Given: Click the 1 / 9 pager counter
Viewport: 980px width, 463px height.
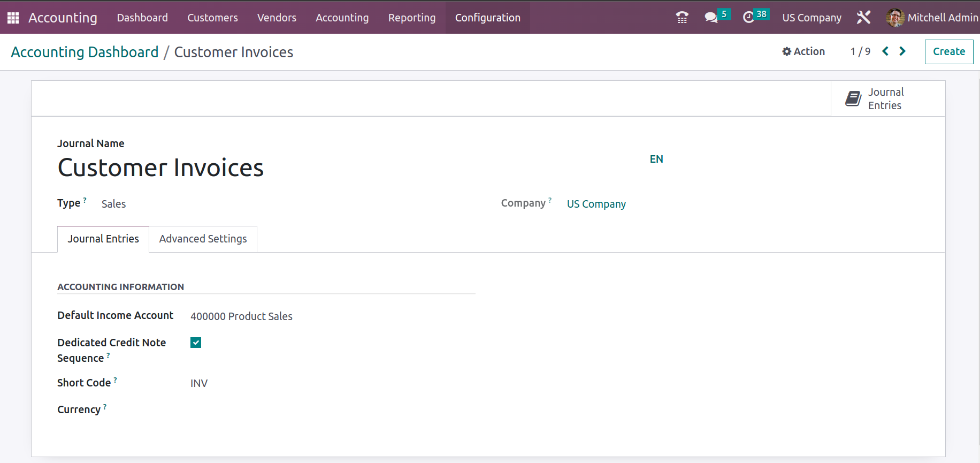Looking at the screenshot, I should (x=860, y=51).
